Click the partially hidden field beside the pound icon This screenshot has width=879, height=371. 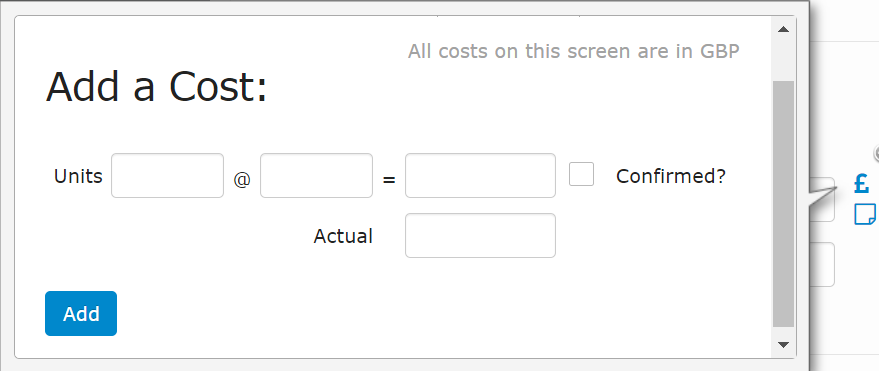[822, 200]
